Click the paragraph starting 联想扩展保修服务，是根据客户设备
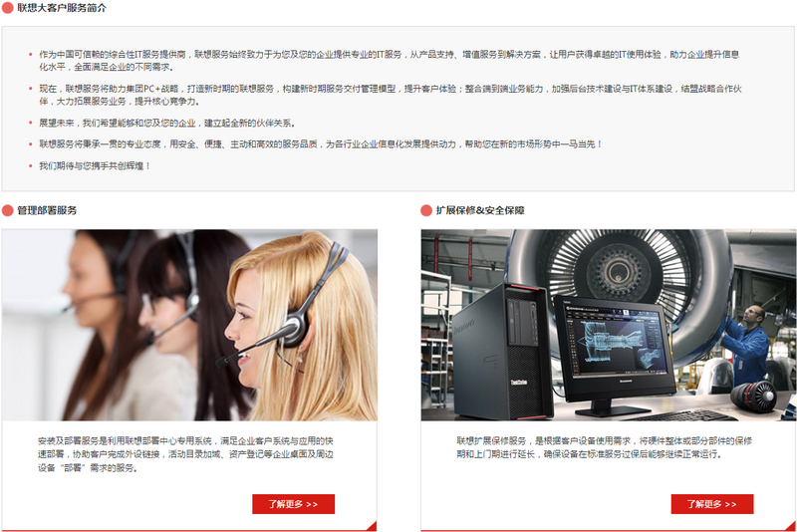The width and height of the screenshot is (797, 532). 604,447
